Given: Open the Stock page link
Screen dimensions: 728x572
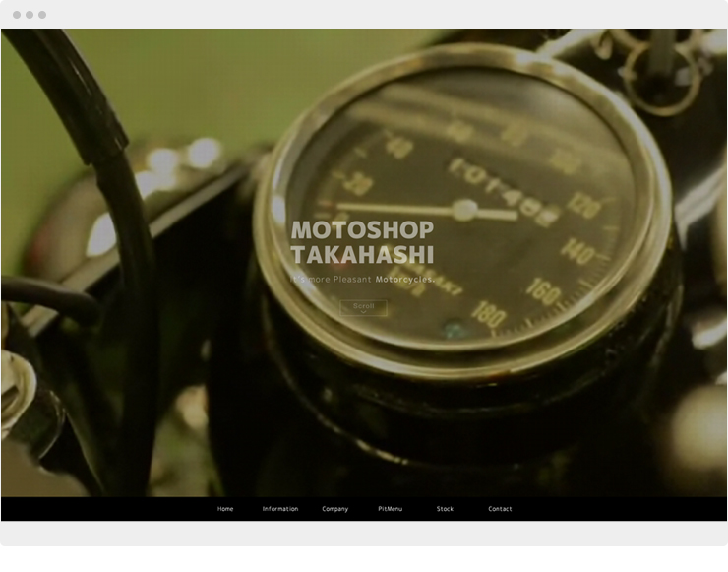Looking at the screenshot, I should (445, 509).
